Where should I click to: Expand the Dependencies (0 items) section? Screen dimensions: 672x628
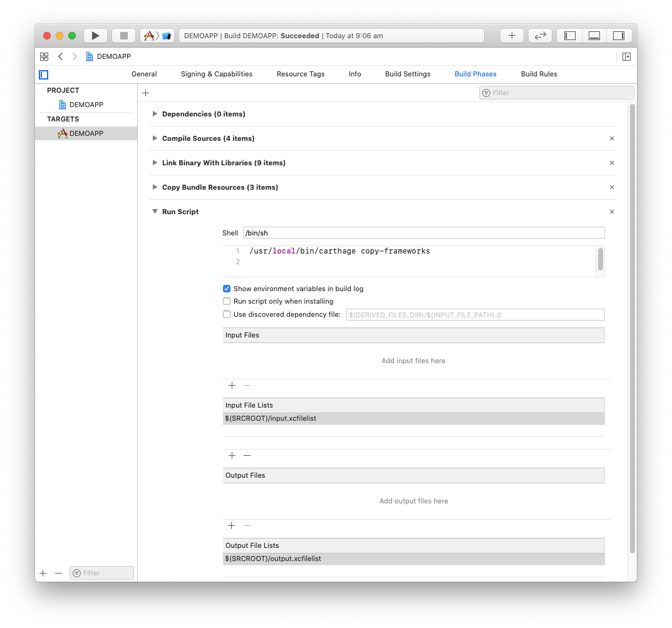155,114
